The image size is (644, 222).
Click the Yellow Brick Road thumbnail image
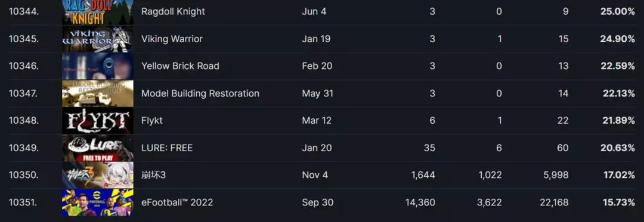pos(98,66)
